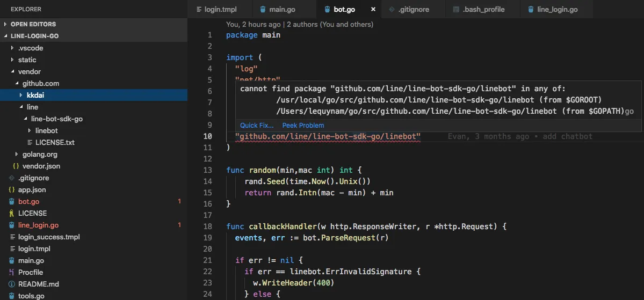Click the gopher icon on line_login.go tab
The width and height of the screenshot is (644, 300).
(x=531, y=10)
